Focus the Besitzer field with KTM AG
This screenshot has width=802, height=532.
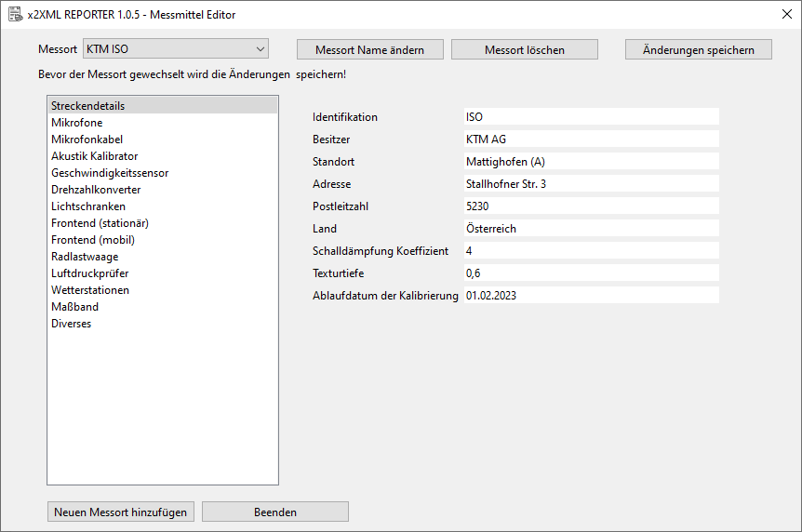point(591,140)
